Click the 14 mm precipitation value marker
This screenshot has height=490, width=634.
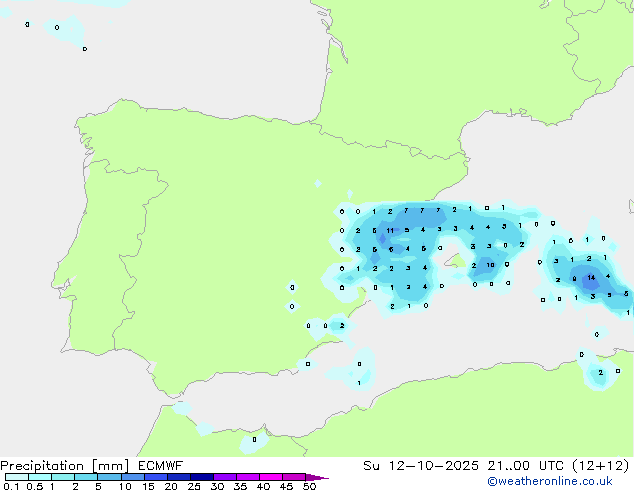pos(591,277)
